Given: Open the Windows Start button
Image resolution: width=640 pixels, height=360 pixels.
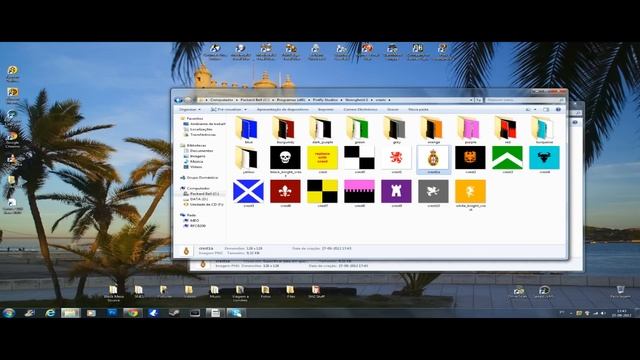Looking at the screenshot, I should coord(9,313).
